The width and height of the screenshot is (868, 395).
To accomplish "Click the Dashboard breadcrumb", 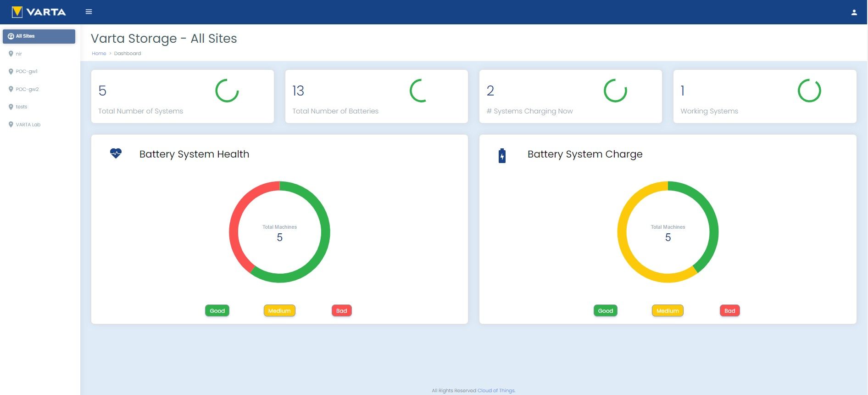I will [x=128, y=53].
